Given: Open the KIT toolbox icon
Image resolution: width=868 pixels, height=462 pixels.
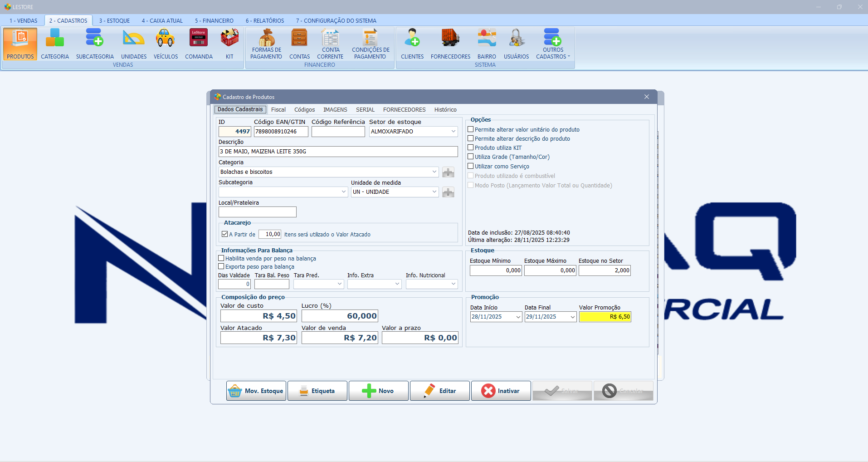Looking at the screenshot, I should (229, 44).
